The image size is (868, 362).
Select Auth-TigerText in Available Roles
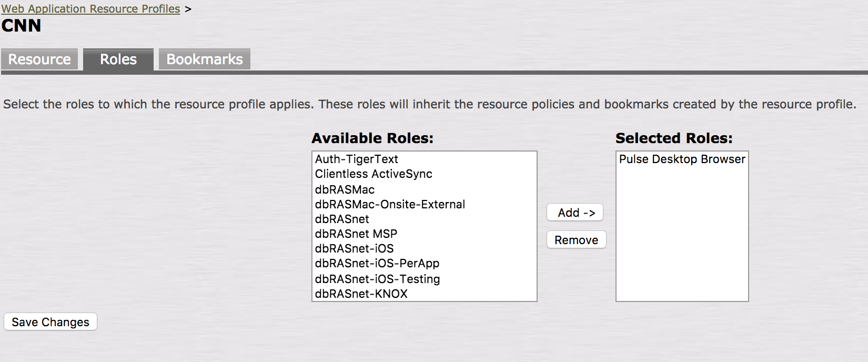357,159
